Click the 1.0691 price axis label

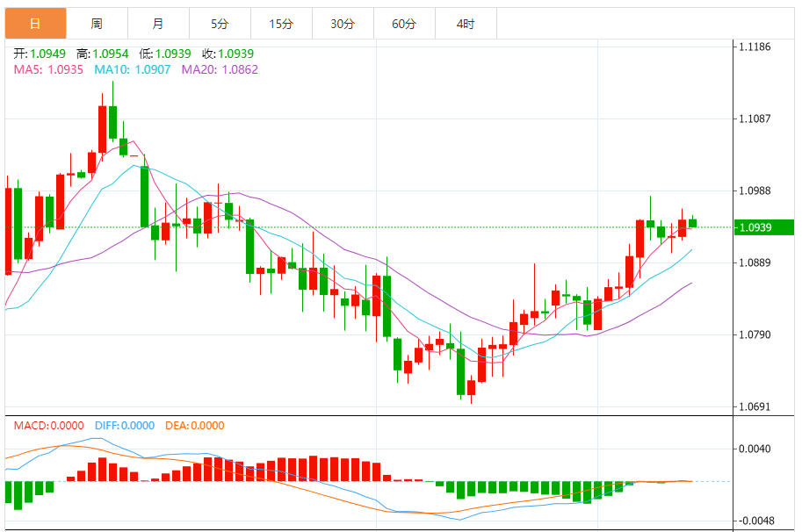(755, 406)
